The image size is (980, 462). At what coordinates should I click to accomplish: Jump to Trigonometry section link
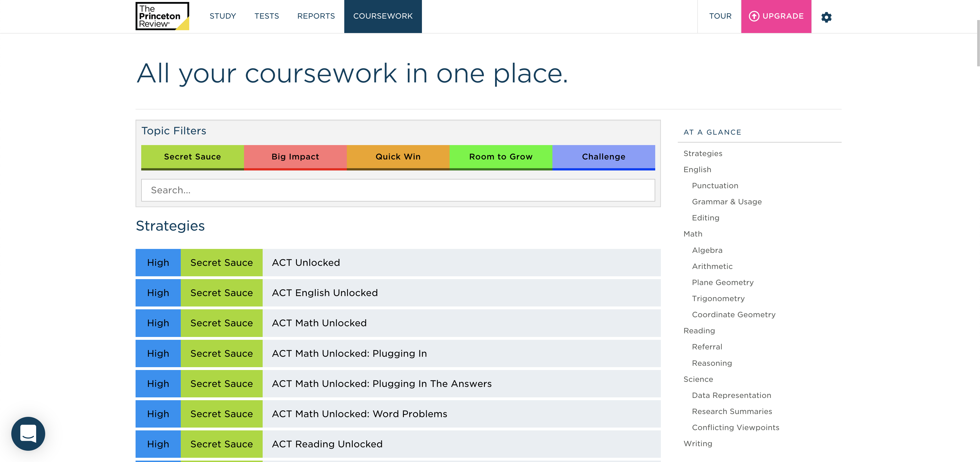point(718,299)
